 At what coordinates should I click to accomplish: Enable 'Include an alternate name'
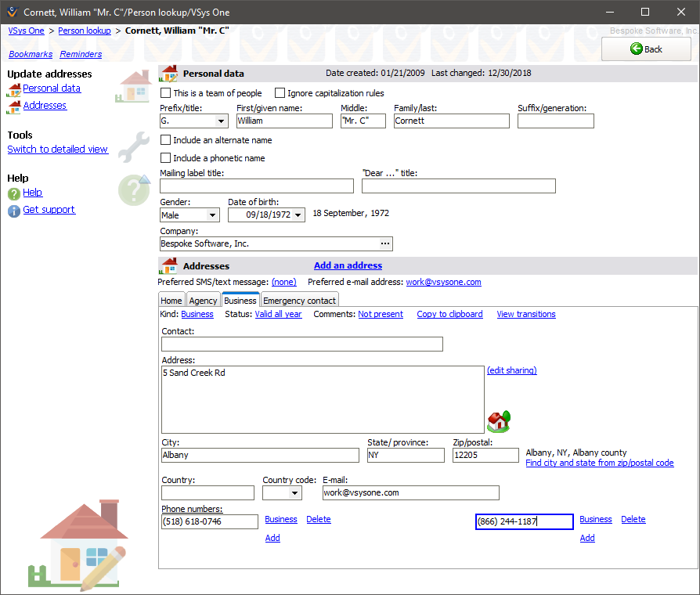click(166, 139)
